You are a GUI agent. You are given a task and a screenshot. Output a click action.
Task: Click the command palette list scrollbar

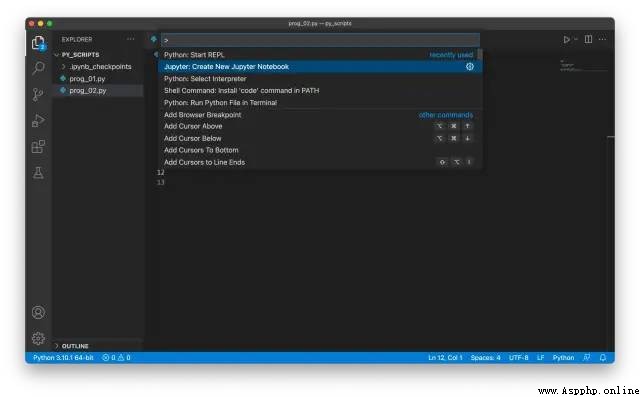pos(480,54)
